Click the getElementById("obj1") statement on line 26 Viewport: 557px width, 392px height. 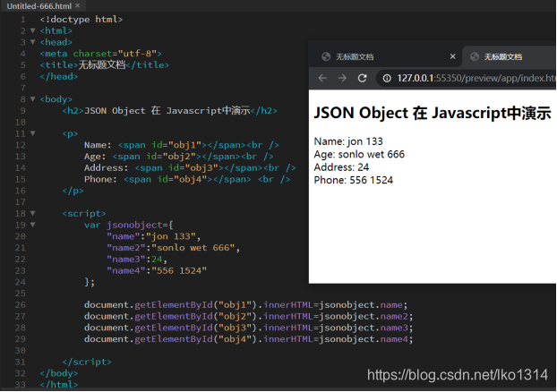point(246,305)
